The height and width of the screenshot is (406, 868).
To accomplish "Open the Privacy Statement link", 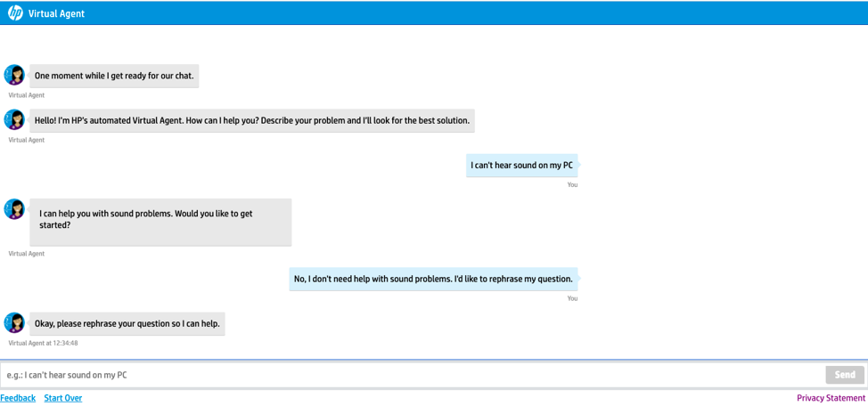I will [x=831, y=398].
